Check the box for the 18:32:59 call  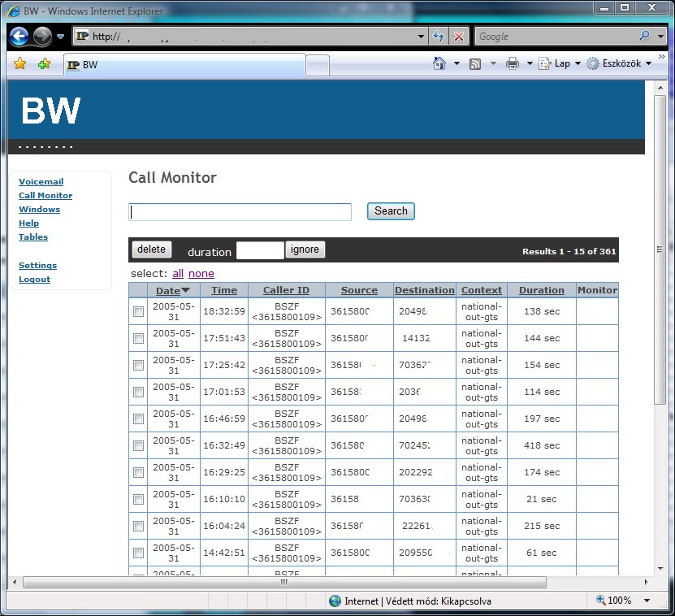coord(139,312)
